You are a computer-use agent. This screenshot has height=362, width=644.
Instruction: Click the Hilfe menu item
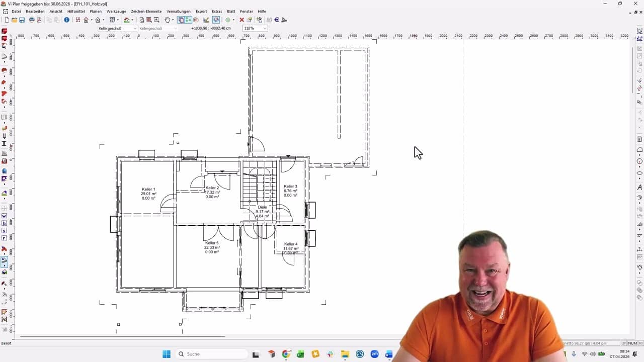coord(262,11)
